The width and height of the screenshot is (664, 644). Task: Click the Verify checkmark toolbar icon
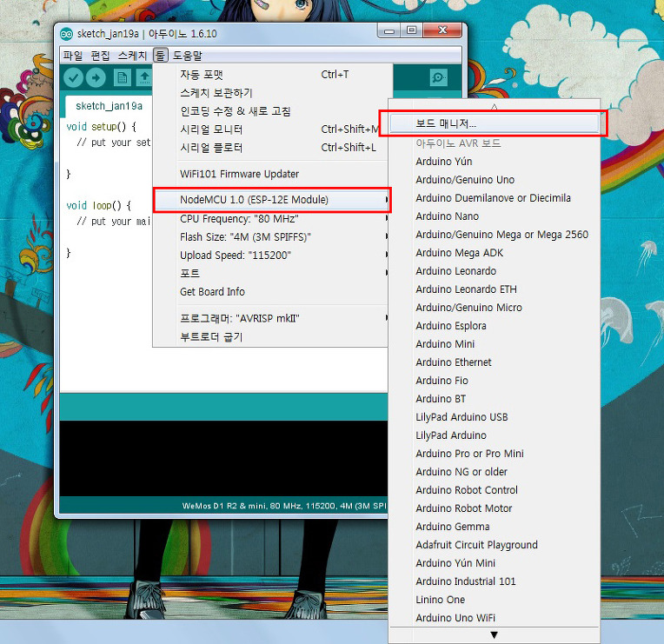pos(73,78)
